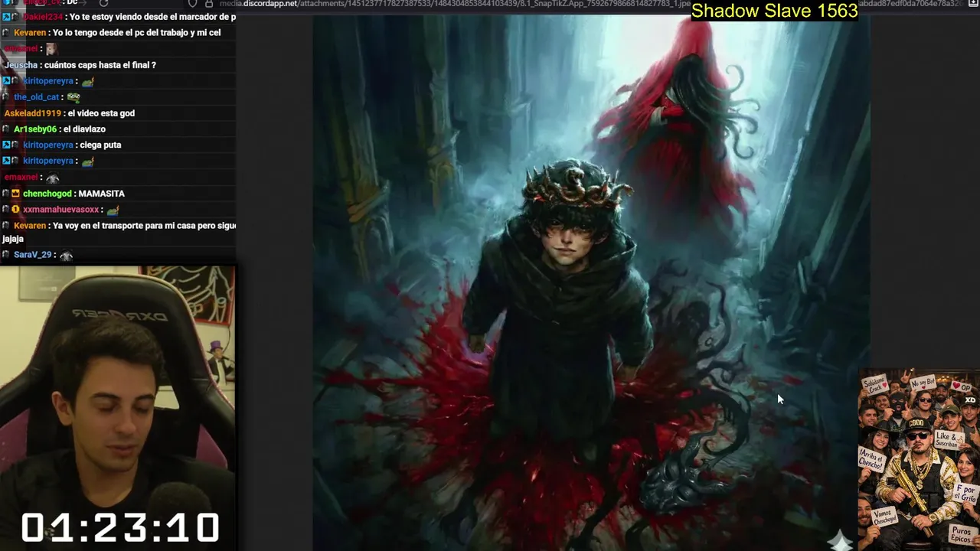Click the 'Shadow Slave 1563' title text
This screenshot has width=980, height=551.
pyautogui.click(x=774, y=11)
